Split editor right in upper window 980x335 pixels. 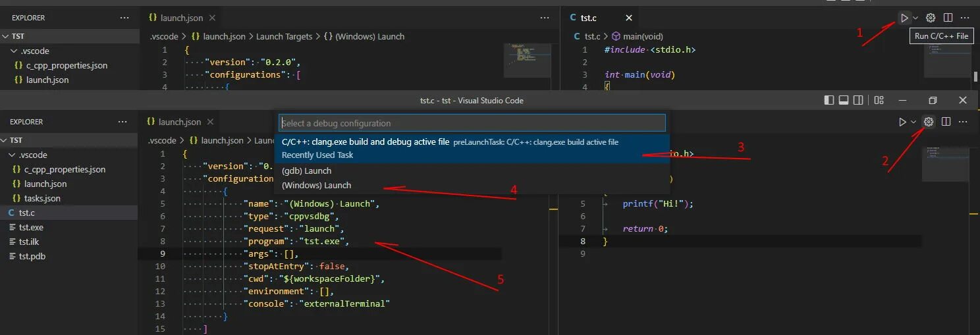click(948, 18)
